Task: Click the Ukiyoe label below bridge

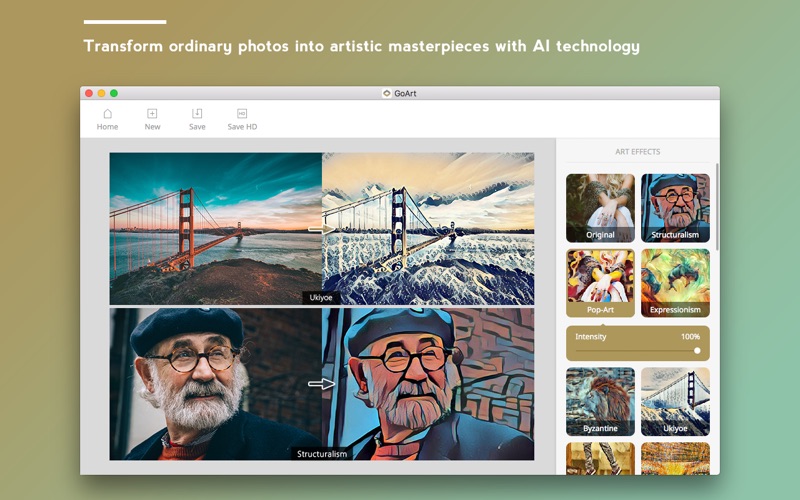Action: coord(321,298)
